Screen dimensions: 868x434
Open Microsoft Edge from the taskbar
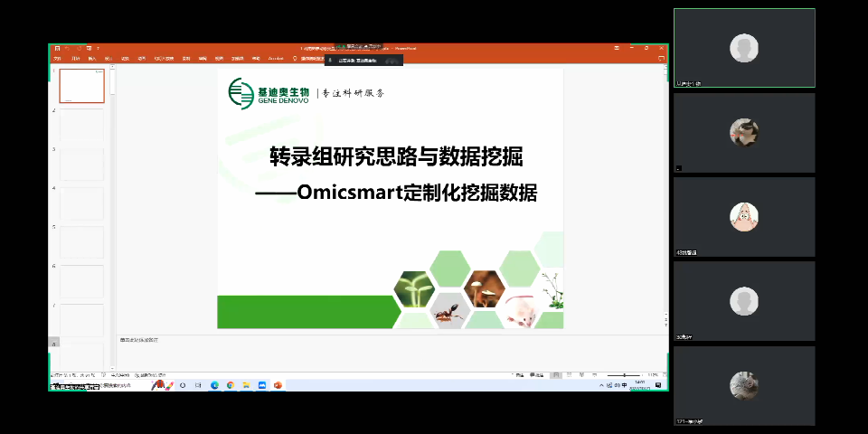[215, 385]
